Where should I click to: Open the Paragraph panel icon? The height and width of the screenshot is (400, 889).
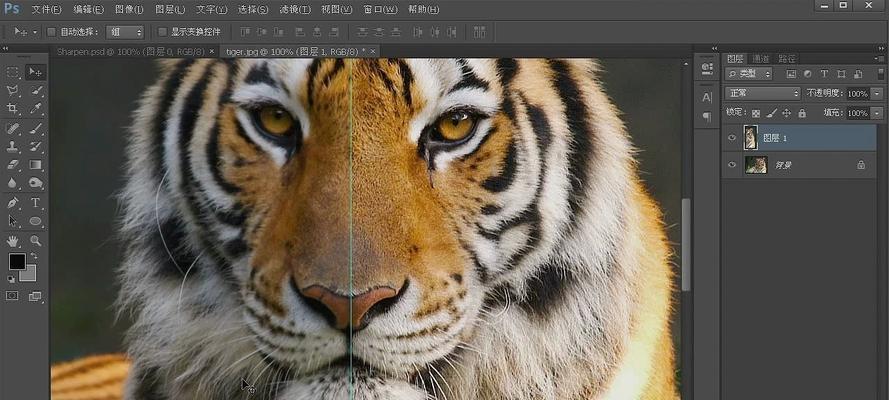(x=707, y=117)
